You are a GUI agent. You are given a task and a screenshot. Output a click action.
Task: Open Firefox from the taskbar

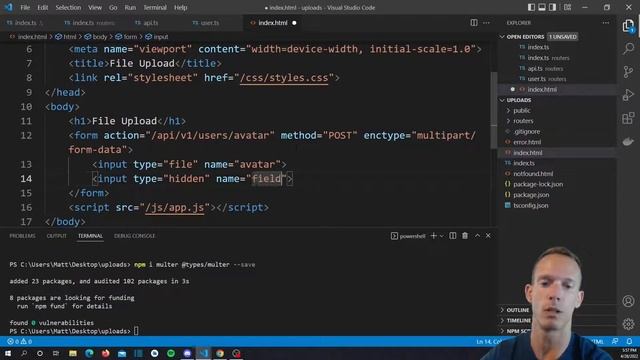(x=105, y=353)
